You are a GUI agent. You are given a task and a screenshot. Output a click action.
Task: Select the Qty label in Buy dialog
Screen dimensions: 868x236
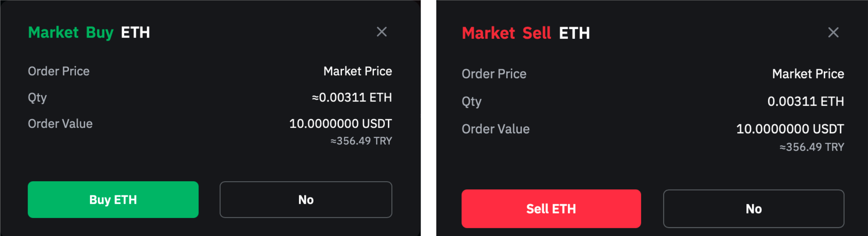pyautogui.click(x=37, y=98)
